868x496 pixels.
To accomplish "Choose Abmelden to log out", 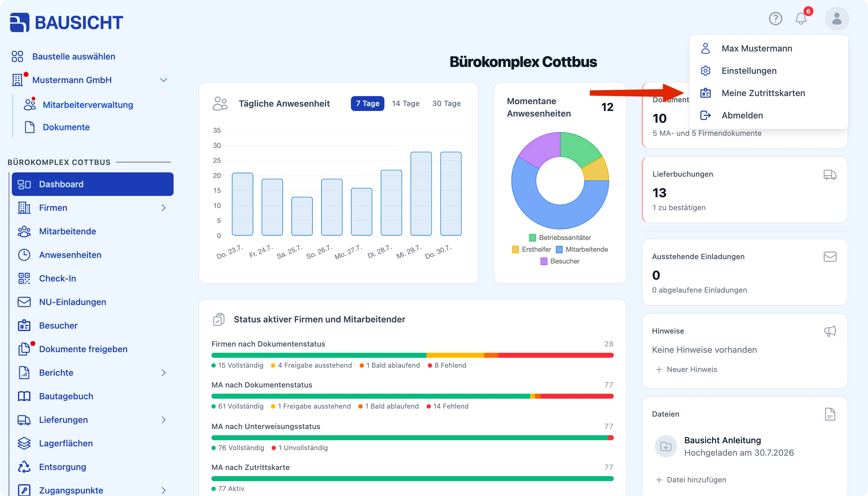I will coord(768,116).
